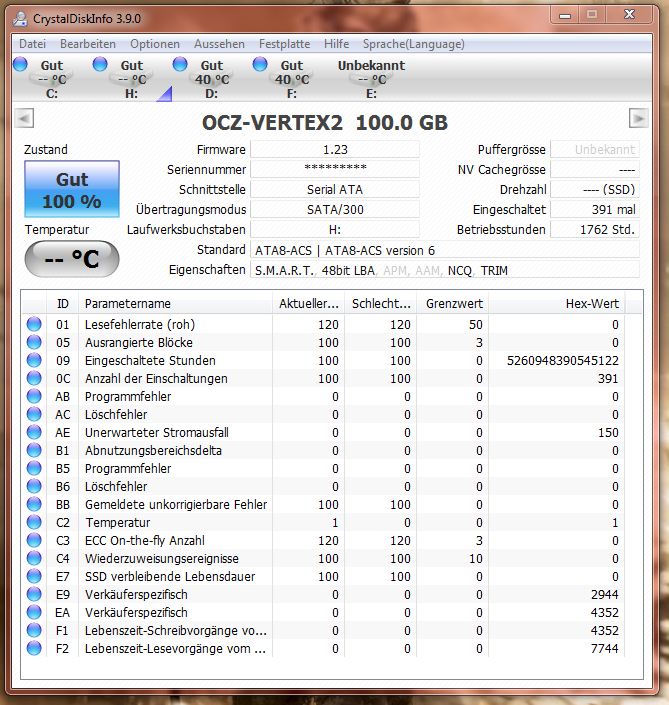Open the Sprache(Language) menu
Image resolution: width=669 pixels, height=705 pixels.
click(414, 44)
